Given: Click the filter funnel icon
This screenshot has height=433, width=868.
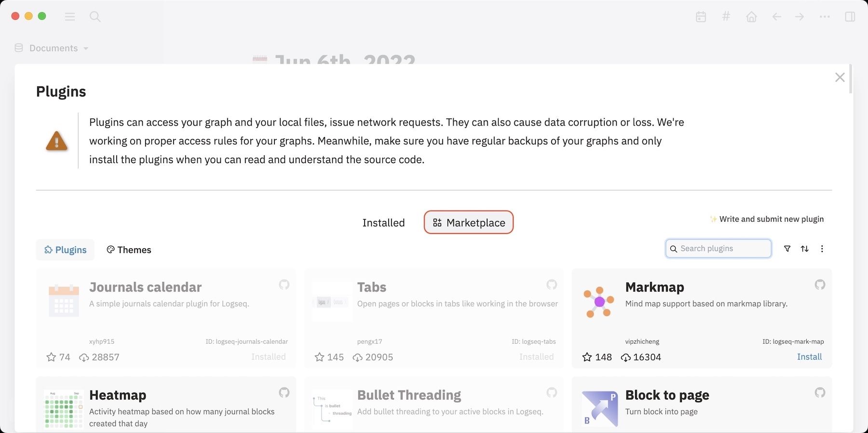Looking at the screenshot, I should 787,249.
